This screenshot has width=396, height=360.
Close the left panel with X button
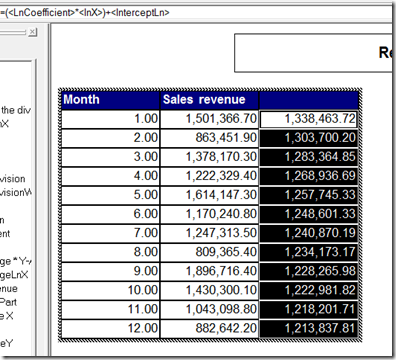(32, 32)
